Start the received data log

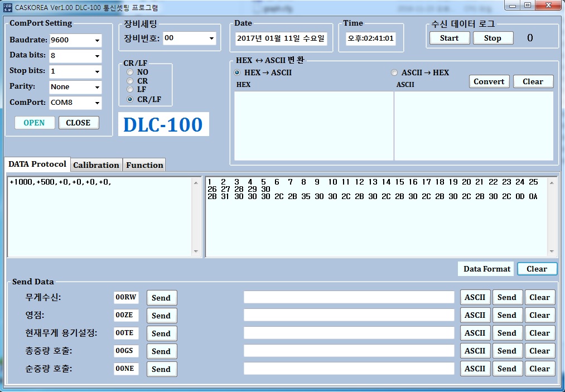coord(450,38)
